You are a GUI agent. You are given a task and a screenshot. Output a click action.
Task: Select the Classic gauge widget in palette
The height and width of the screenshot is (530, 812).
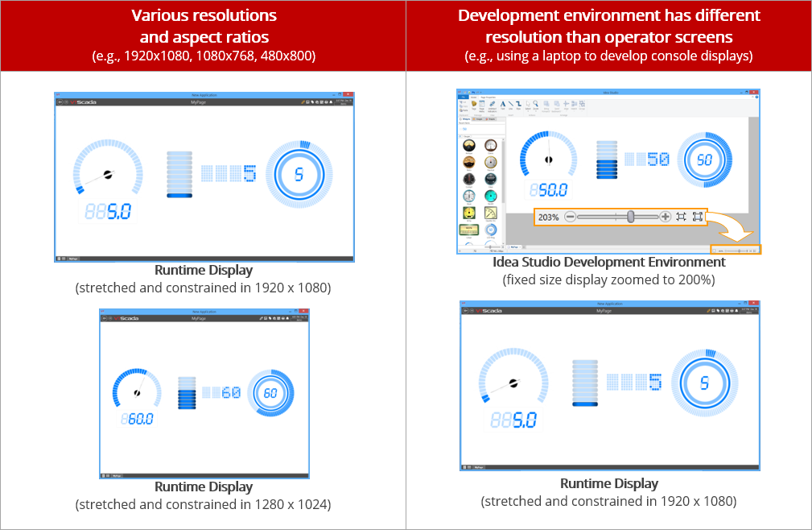(x=491, y=146)
